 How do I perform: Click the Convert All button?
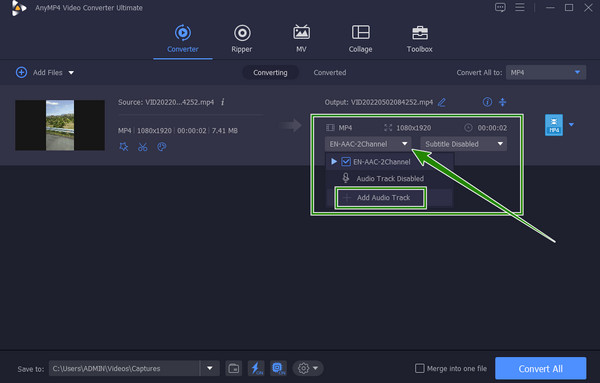tap(540, 368)
